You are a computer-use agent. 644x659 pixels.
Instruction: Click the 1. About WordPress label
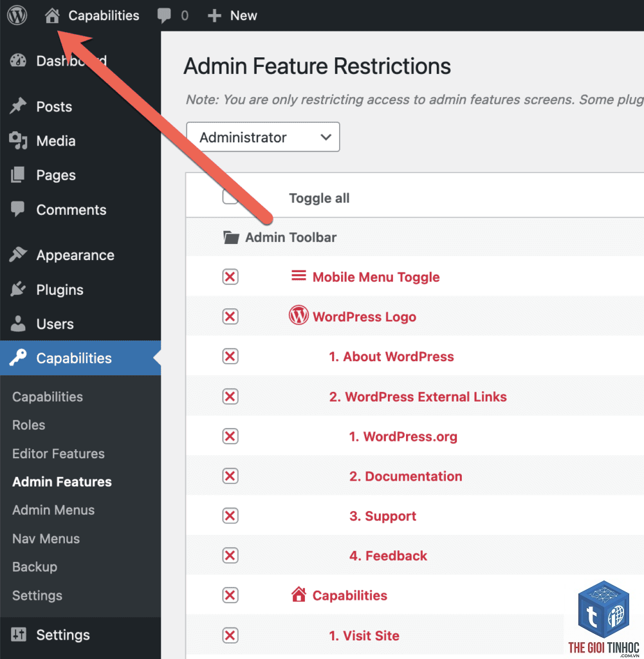click(x=392, y=357)
